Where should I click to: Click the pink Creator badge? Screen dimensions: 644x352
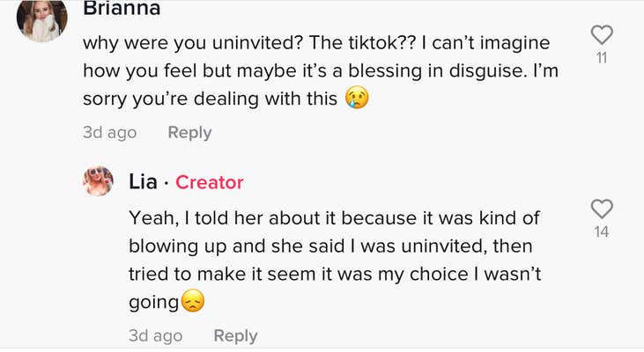pos(210,182)
